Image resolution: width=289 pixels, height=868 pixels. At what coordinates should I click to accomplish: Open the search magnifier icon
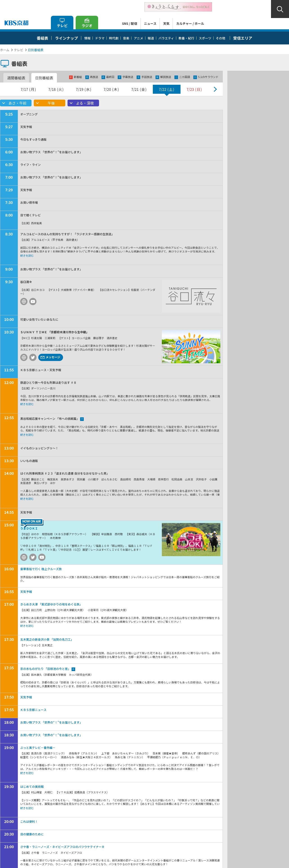click(280, 9)
